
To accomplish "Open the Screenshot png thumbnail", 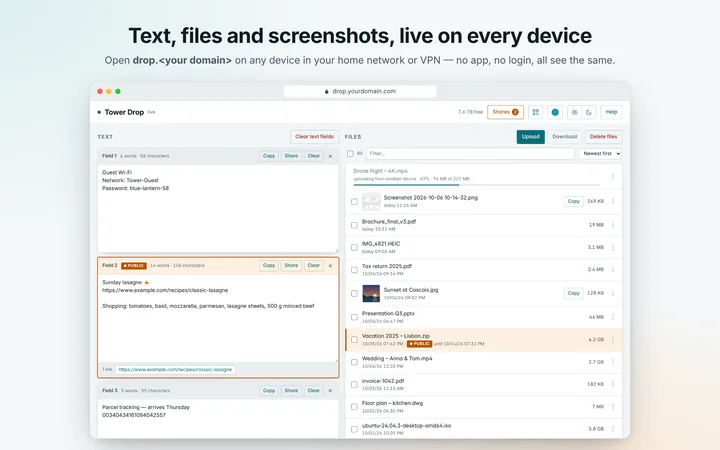I will click(x=371, y=202).
